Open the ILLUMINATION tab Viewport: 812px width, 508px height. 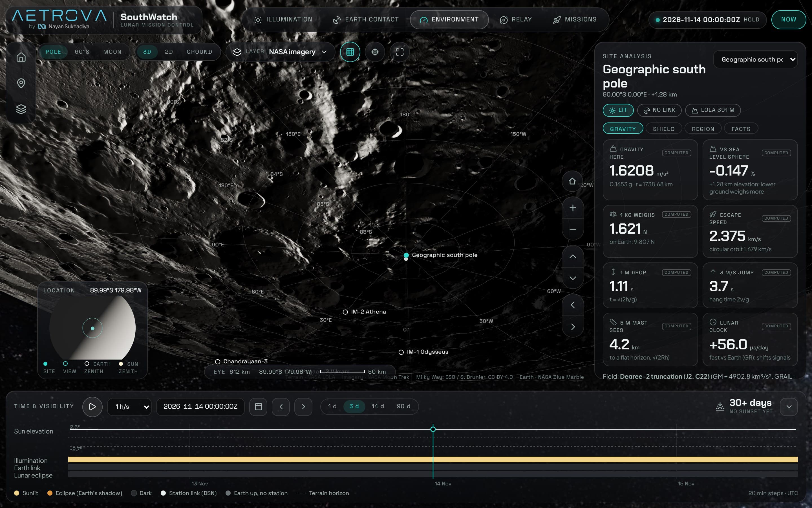point(283,19)
